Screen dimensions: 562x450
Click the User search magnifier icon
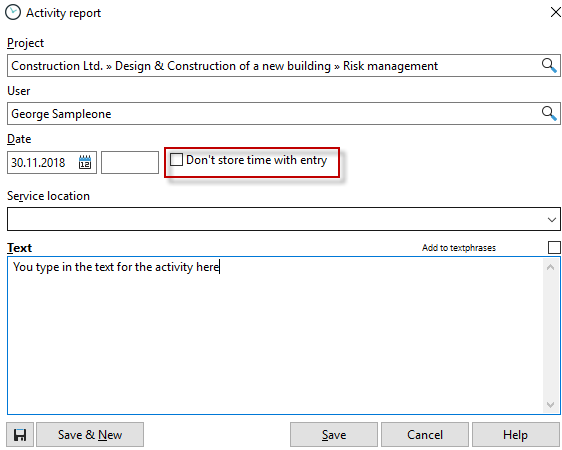click(549, 114)
